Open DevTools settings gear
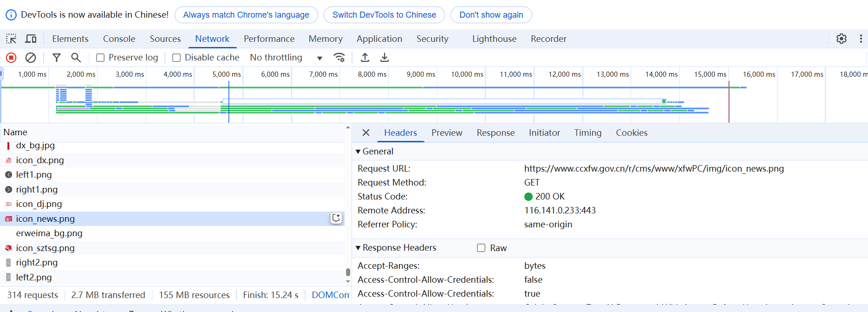Screen dimensions: 868x312 [841, 39]
